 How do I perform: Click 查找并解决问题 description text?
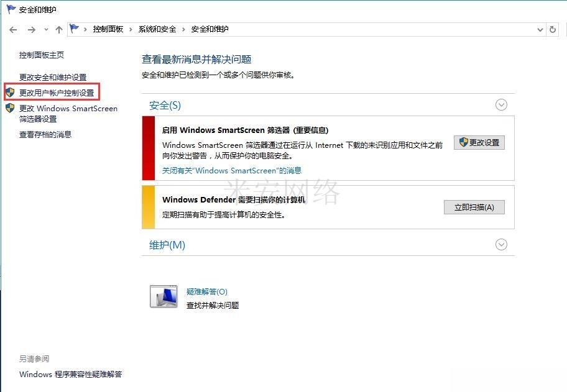click(213, 305)
